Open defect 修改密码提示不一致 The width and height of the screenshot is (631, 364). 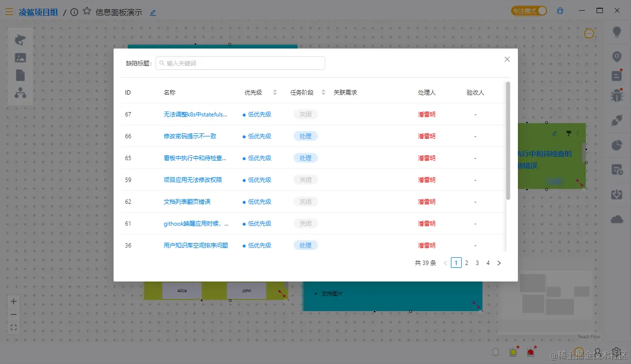[x=190, y=136]
